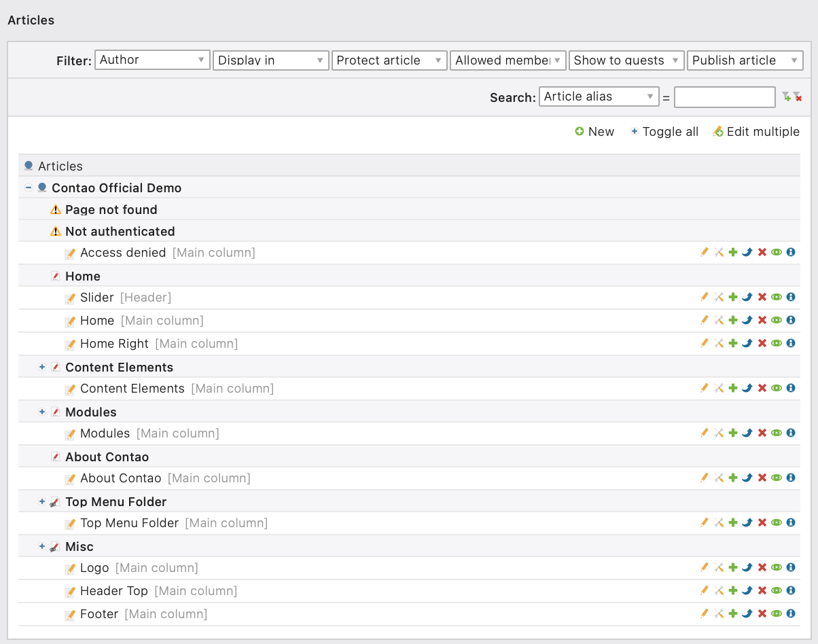Move the Header Top article

[747, 591]
